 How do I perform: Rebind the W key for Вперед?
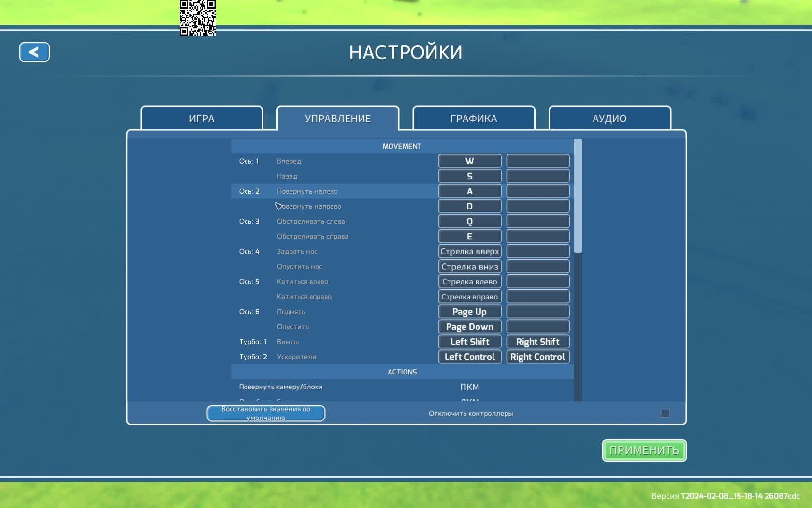tap(470, 161)
